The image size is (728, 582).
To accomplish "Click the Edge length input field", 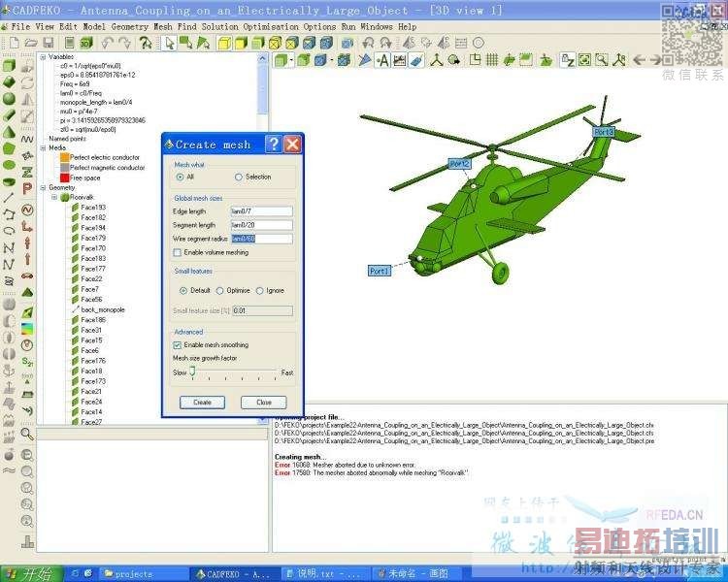I will point(262,211).
